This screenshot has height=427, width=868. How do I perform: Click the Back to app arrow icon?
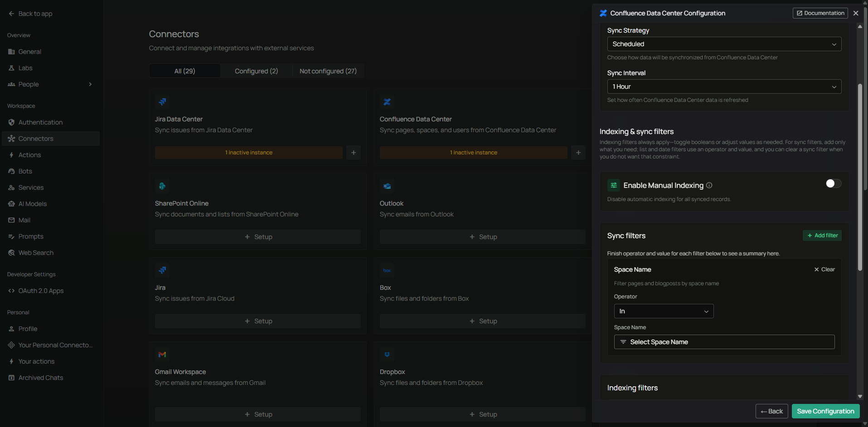(x=11, y=14)
